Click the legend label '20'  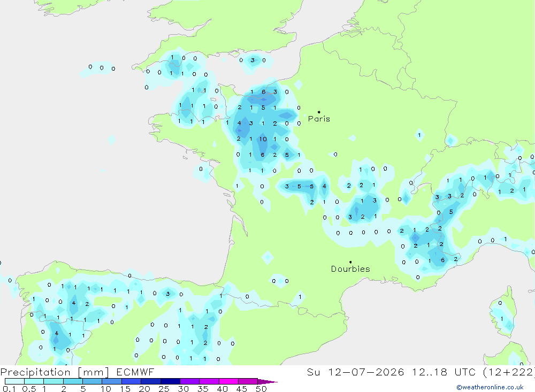[x=144, y=389]
